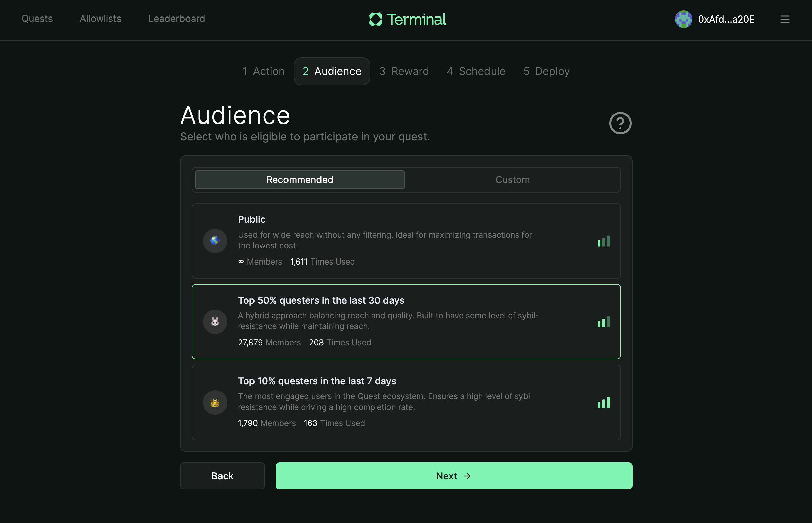Open the Leaderboard nav link
The width and height of the screenshot is (812, 523).
[x=177, y=19]
